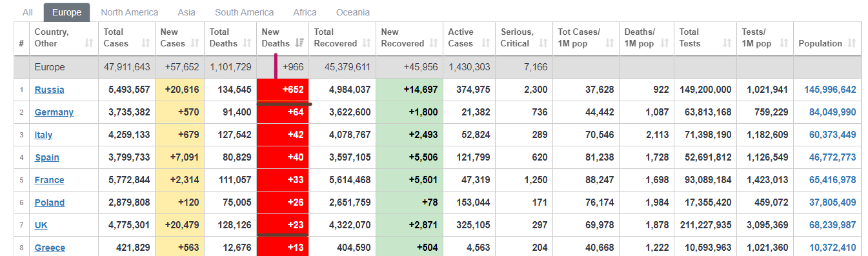
Task: Open Germany population link 84,049,990
Action: 833,112
